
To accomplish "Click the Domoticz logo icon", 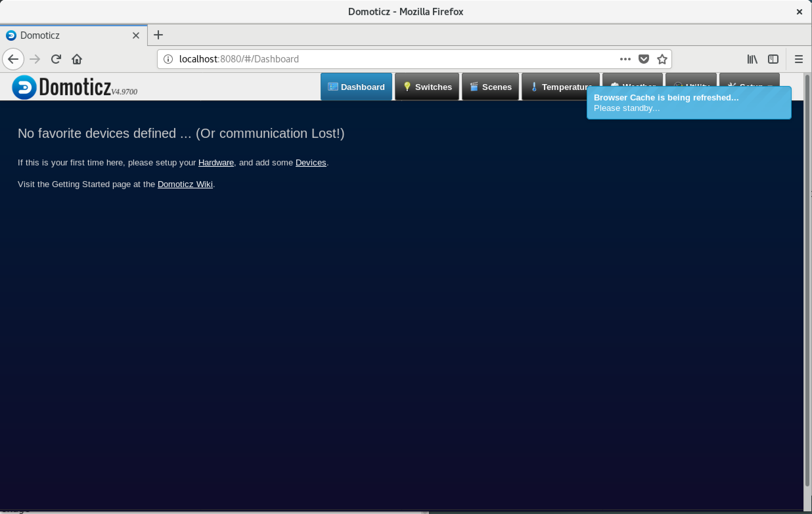I will tap(24, 87).
